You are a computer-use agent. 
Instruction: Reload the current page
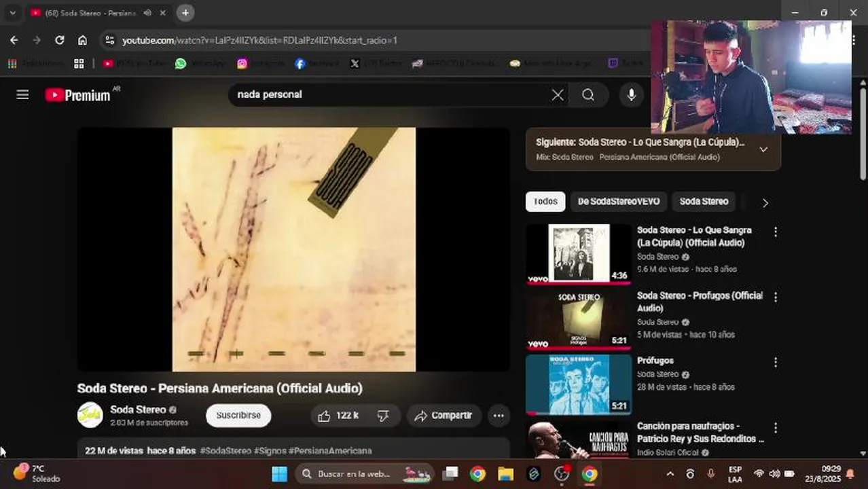(60, 40)
